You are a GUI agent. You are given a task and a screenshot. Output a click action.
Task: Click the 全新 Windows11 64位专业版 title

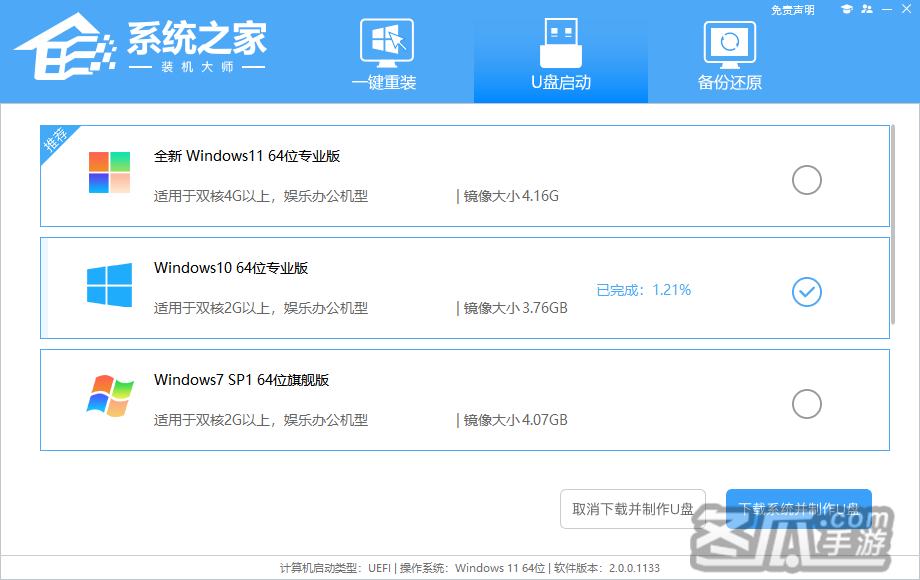click(x=247, y=156)
